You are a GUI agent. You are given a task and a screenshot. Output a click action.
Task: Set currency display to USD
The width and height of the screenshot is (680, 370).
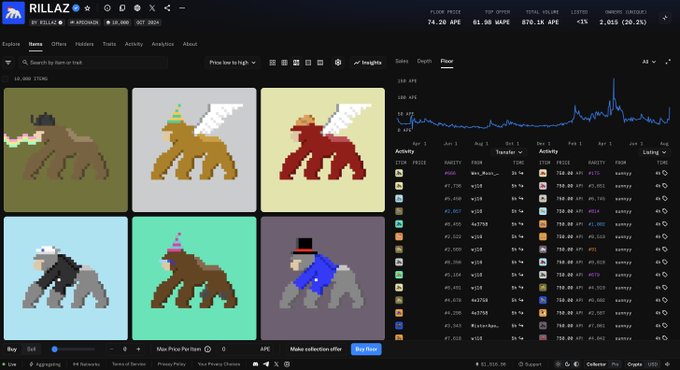(x=653, y=364)
